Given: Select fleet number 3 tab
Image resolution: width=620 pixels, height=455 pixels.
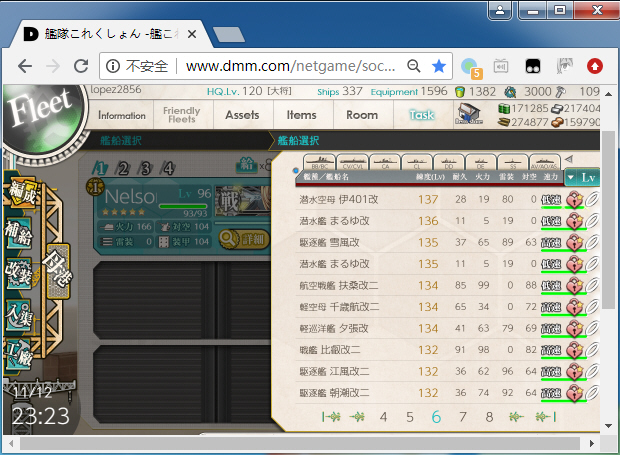Looking at the screenshot, I should (x=145, y=168).
